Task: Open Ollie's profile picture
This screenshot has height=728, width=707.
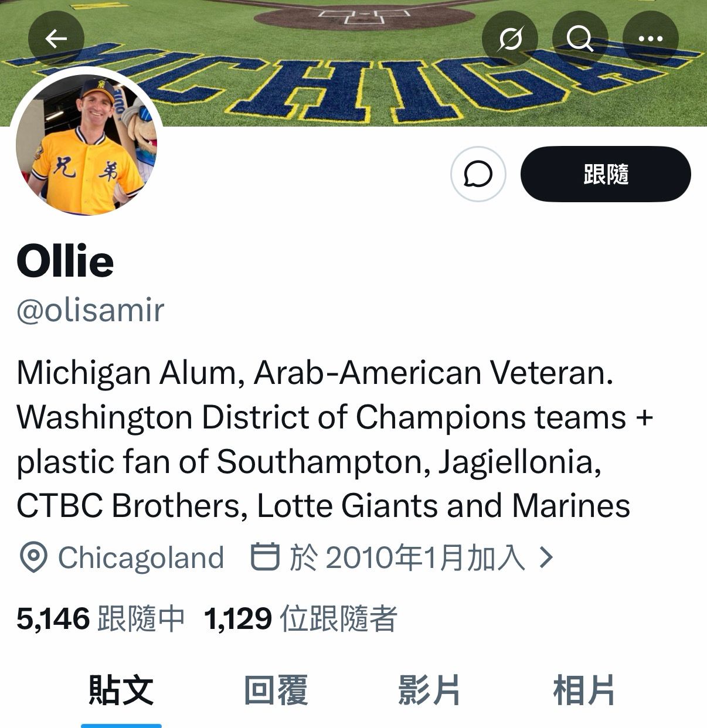Action: (86, 145)
